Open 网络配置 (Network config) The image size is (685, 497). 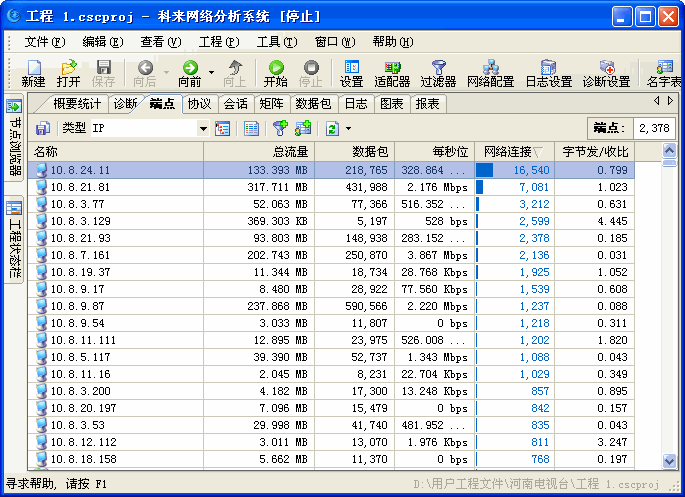coord(490,73)
